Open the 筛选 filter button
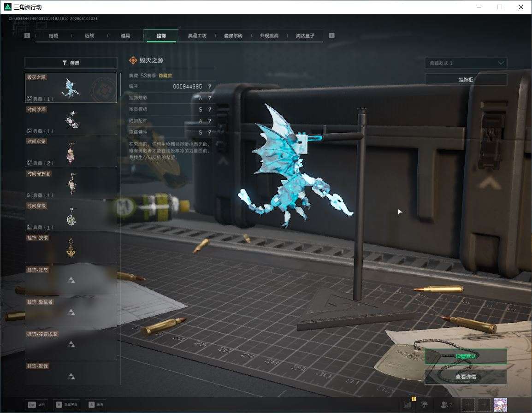The width and height of the screenshot is (532, 413). 71,63
